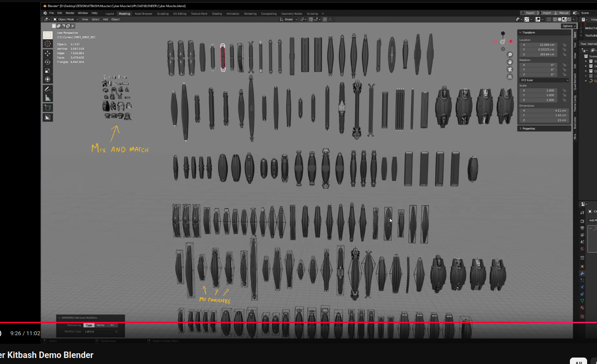Click the Export button
The height and width of the screenshot is (364, 597).
click(x=529, y=13)
